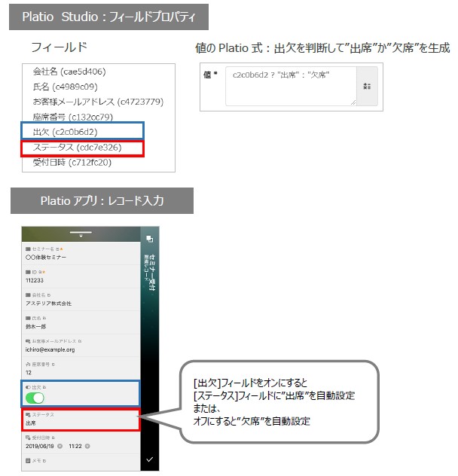
Task: Clear the date with the icon after 2019/06/19
Action: 60,446
